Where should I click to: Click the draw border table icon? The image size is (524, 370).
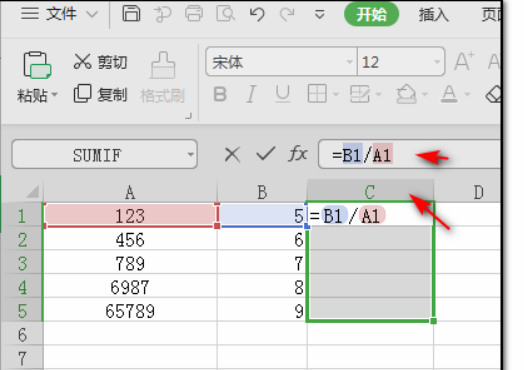point(360,94)
